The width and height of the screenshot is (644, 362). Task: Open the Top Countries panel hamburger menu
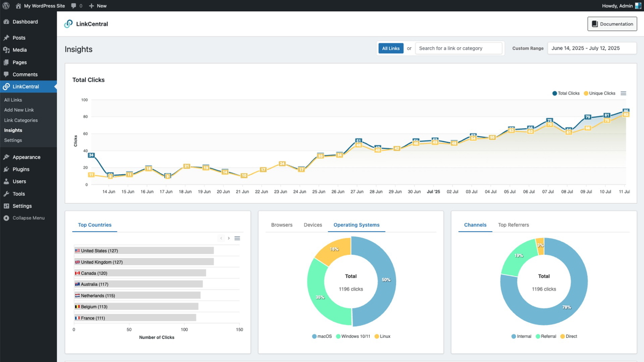237,238
